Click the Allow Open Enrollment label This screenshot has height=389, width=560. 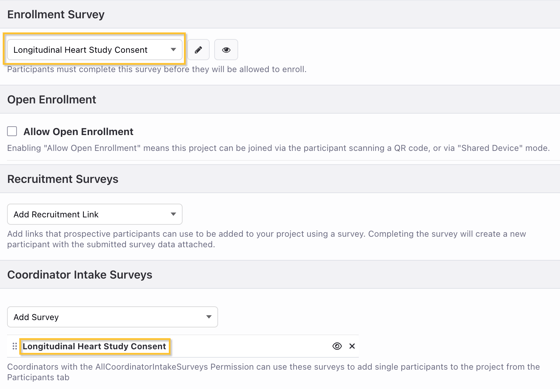tap(78, 131)
